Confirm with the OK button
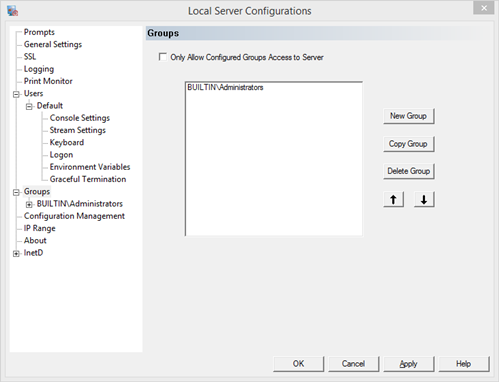 [298, 364]
